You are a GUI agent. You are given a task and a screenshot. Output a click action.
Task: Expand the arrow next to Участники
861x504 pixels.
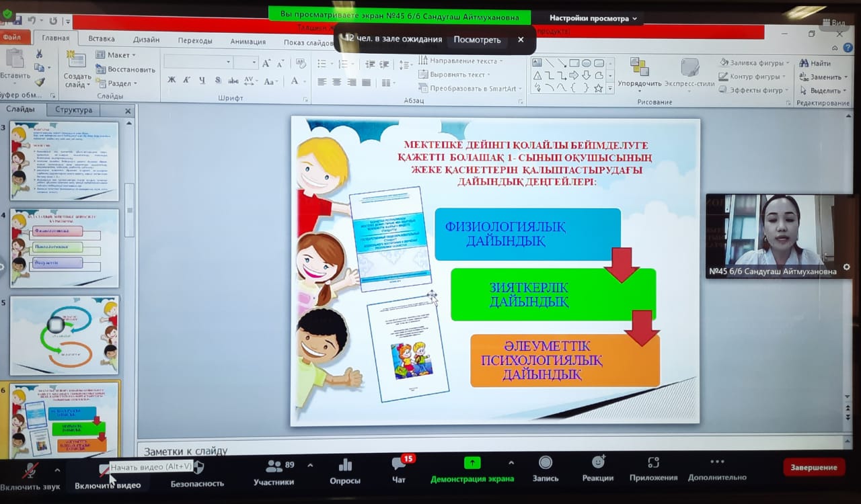[310, 465]
